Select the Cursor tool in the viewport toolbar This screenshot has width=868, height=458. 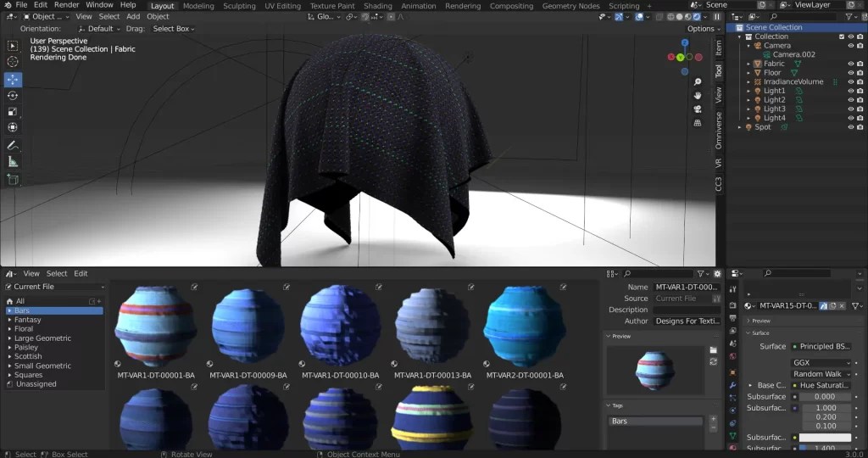pyautogui.click(x=13, y=62)
